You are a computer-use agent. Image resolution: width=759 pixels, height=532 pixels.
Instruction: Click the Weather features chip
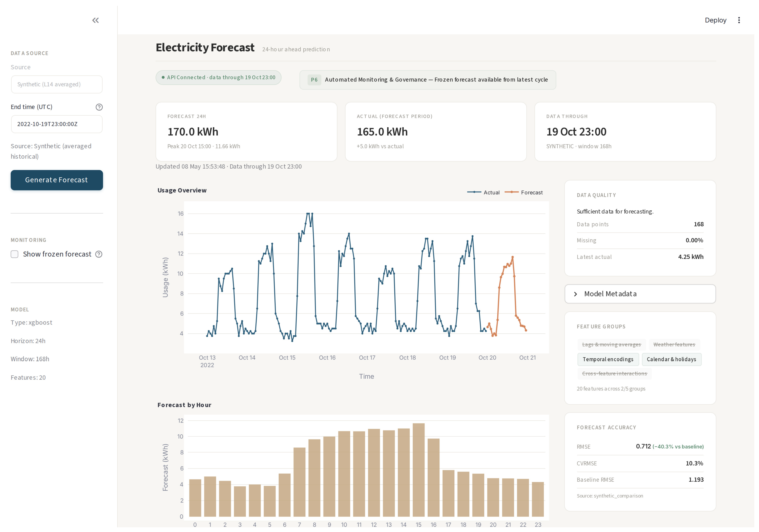click(x=674, y=345)
